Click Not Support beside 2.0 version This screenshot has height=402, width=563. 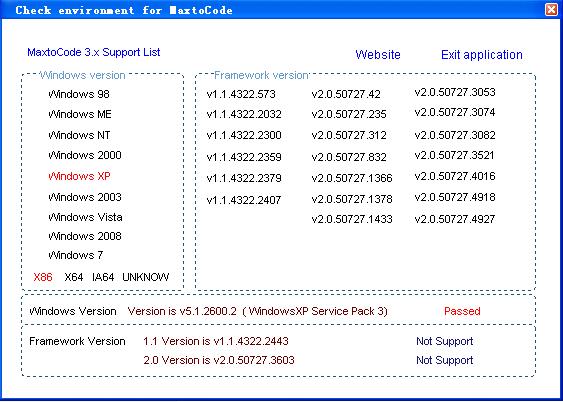[445, 360]
